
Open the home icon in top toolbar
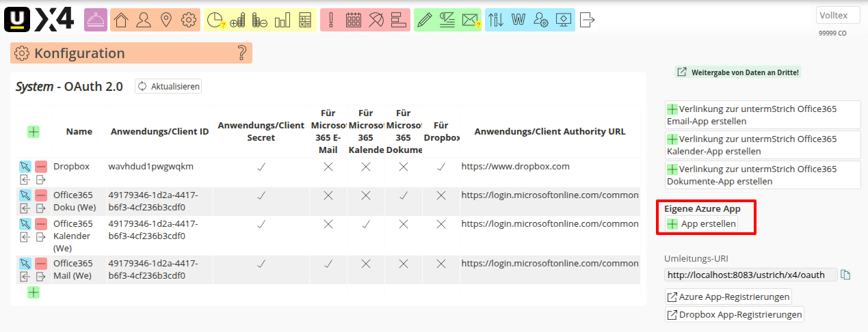[x=121, y=20]
